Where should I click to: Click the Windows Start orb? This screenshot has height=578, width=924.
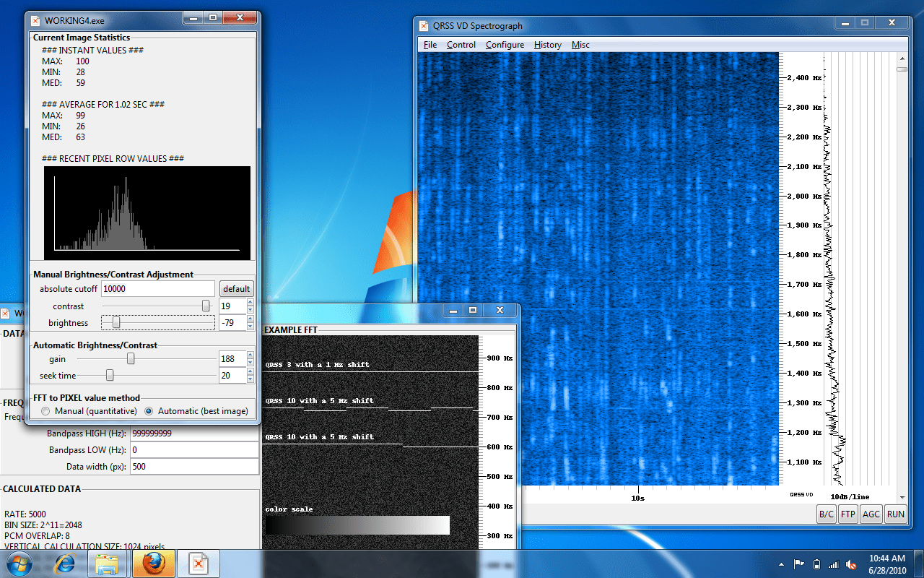coord(19,563)
